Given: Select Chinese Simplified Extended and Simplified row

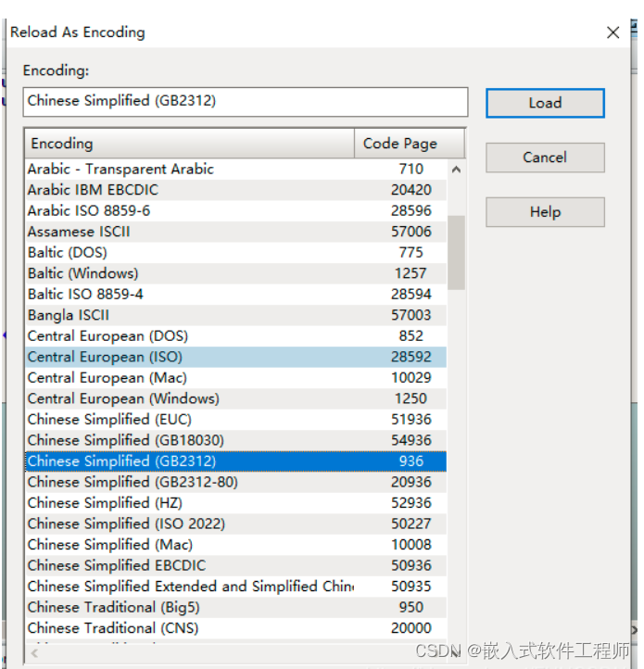Looking at the screenshot, I should point(236,587).
